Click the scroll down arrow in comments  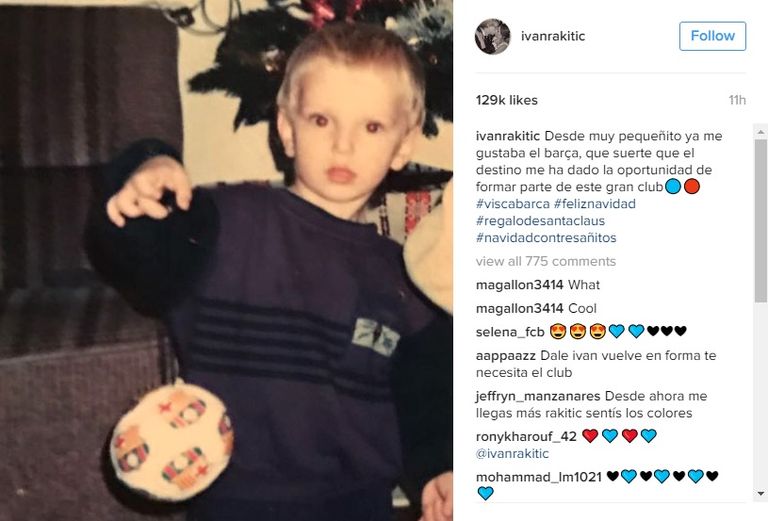(761, 494)
